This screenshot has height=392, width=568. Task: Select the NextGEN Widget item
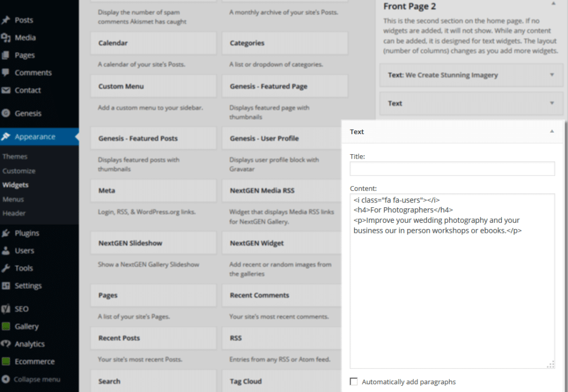281,243
